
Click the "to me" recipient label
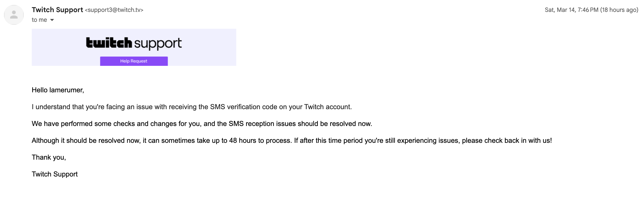pyautogui.click(x=39, y=20)
